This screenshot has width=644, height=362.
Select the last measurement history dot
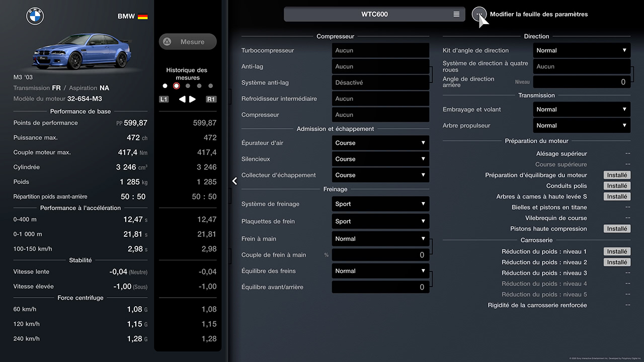pos(210,86)
